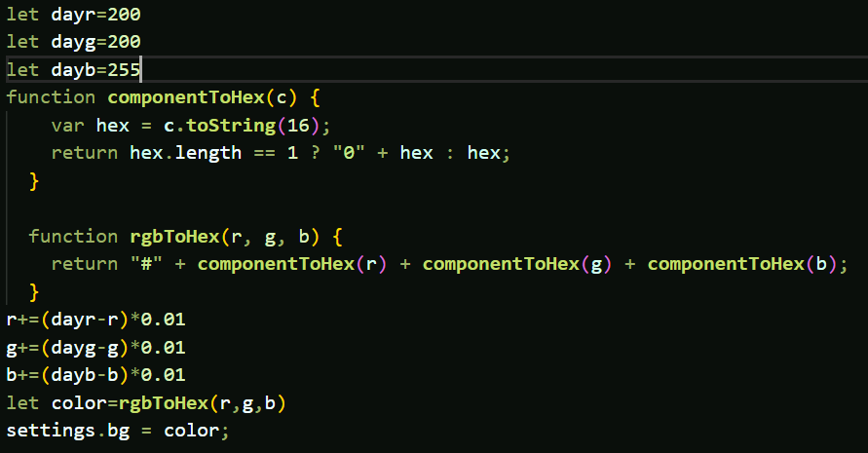
Task: Click the g+=(dayg-g)*0.01 line
Action: point(95,348)
